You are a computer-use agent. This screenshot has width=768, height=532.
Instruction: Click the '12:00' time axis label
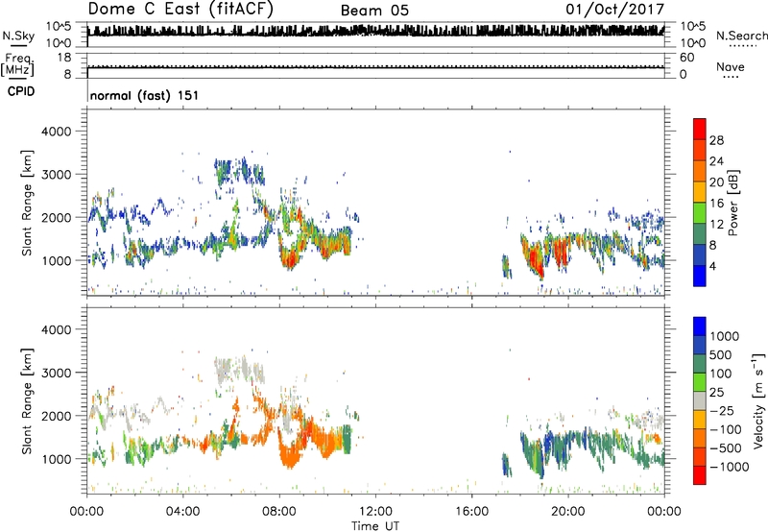coord(375,512)
